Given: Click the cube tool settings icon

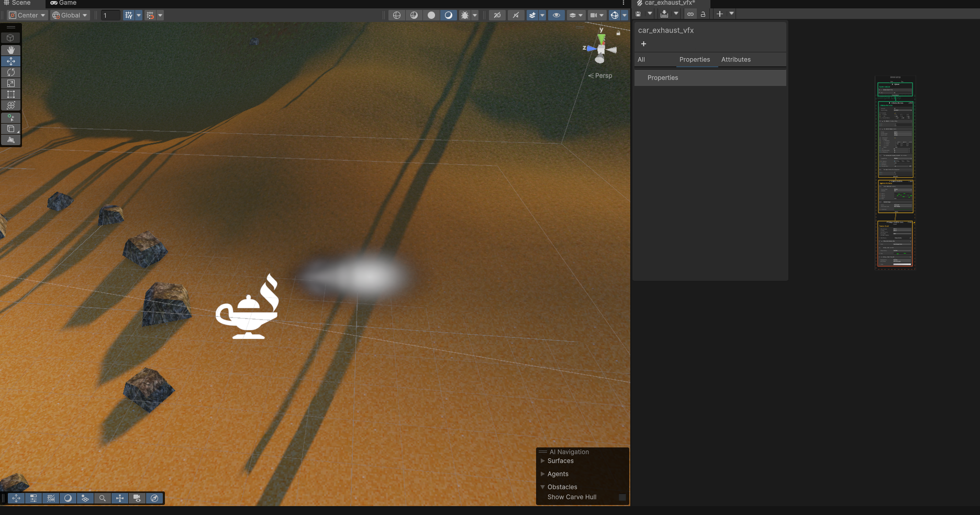Looking at the screenshot, I should coord(10,38).
